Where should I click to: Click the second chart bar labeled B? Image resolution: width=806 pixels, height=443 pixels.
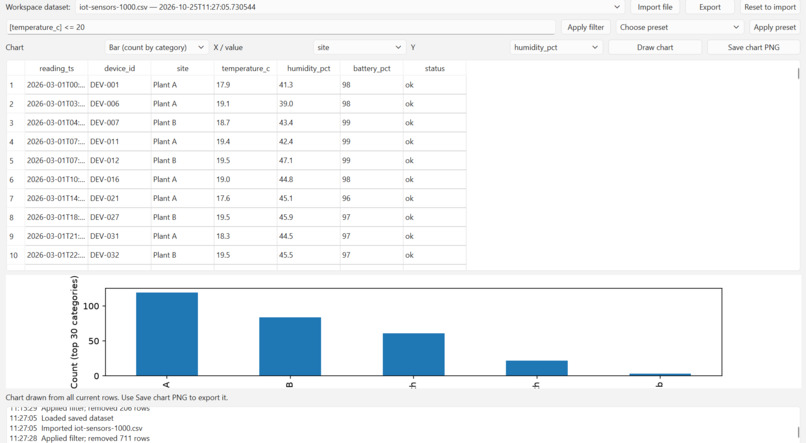coord(290,346)
